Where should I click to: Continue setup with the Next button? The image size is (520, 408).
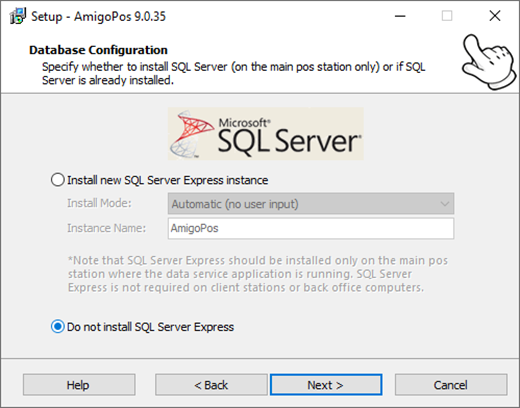tap(326, 385)
